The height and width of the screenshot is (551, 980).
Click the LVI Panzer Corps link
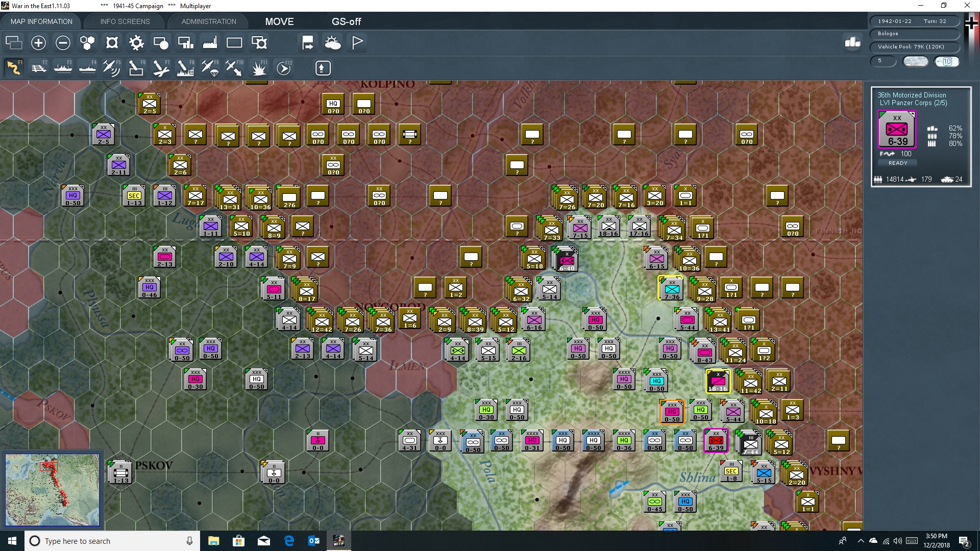click(x=913, y=103)
